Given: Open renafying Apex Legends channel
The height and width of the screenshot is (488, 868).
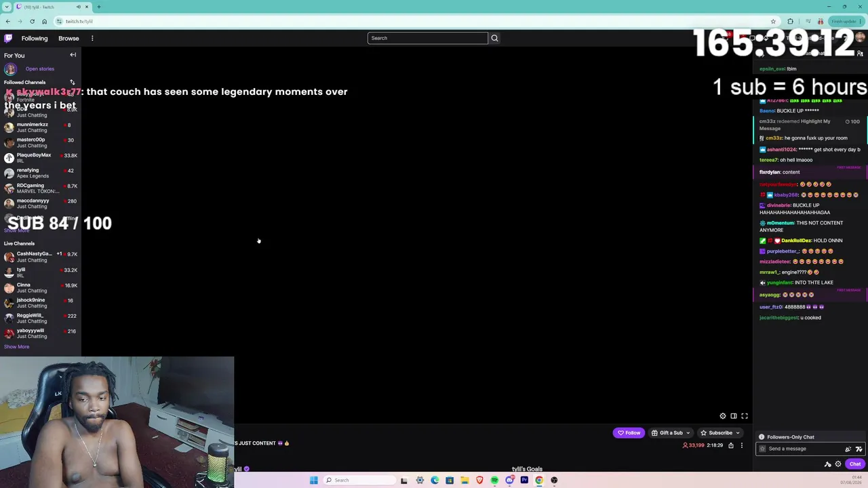Looking at the screenshot, I should click(41, 173).
